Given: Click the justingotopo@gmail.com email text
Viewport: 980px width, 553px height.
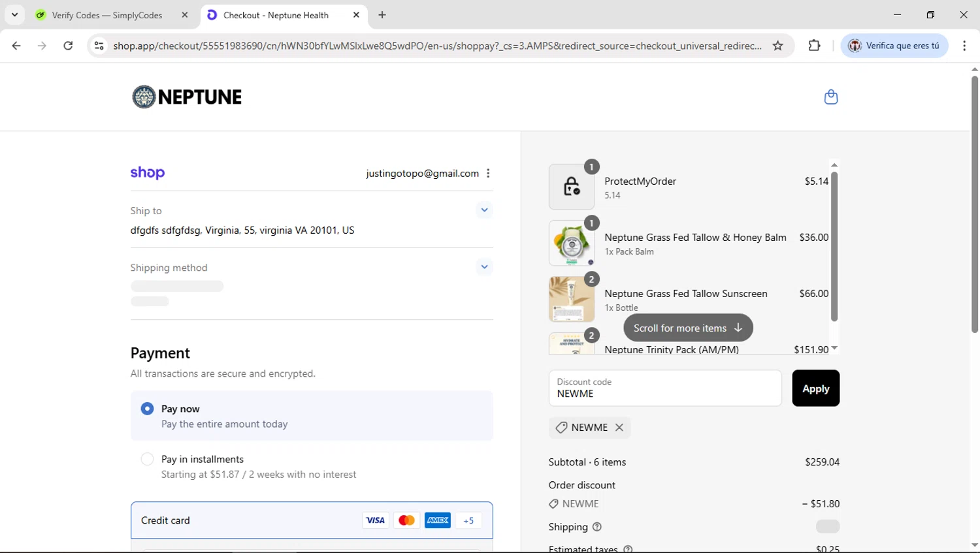Looking at the screenshot, I should 422,174.
